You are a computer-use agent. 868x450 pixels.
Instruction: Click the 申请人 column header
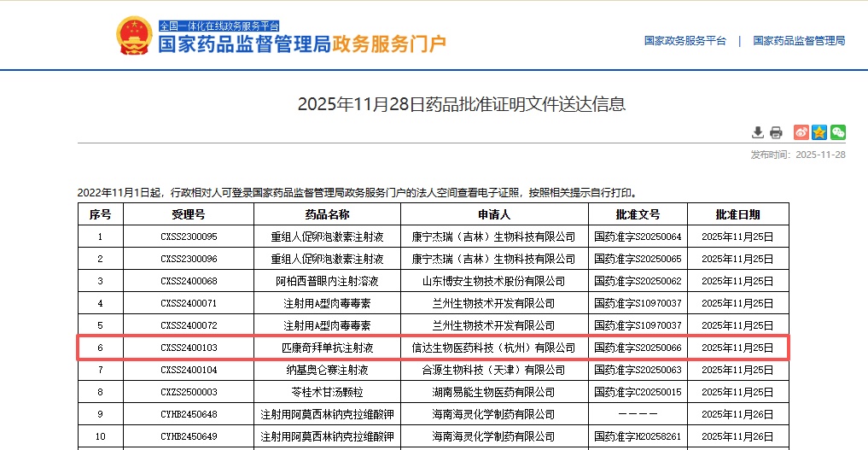click(494, 214)
